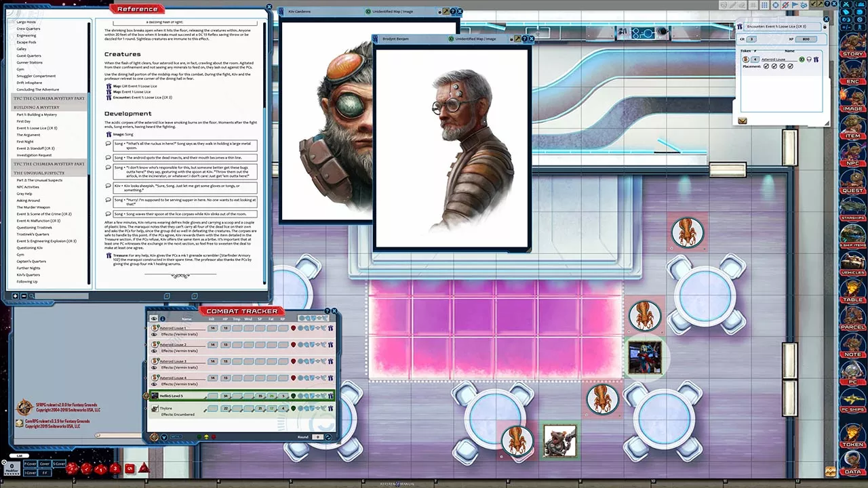Click the yellow neutral faction indicator at tracker bottom
The width and height of the screenshot is (868, 488).
(206, 437)
